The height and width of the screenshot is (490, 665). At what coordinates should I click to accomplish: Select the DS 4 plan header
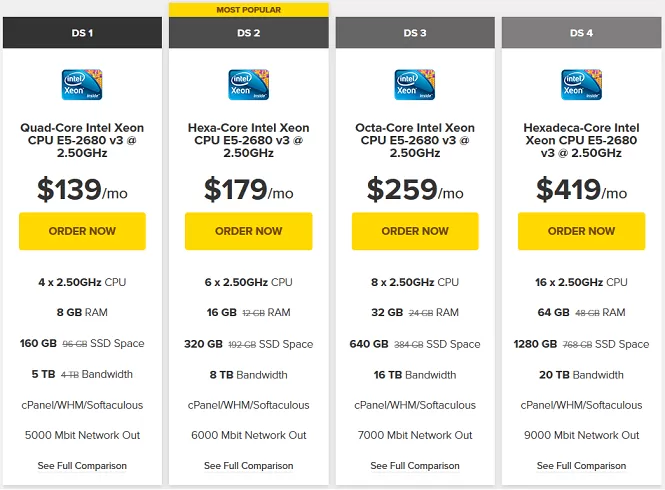581,33
